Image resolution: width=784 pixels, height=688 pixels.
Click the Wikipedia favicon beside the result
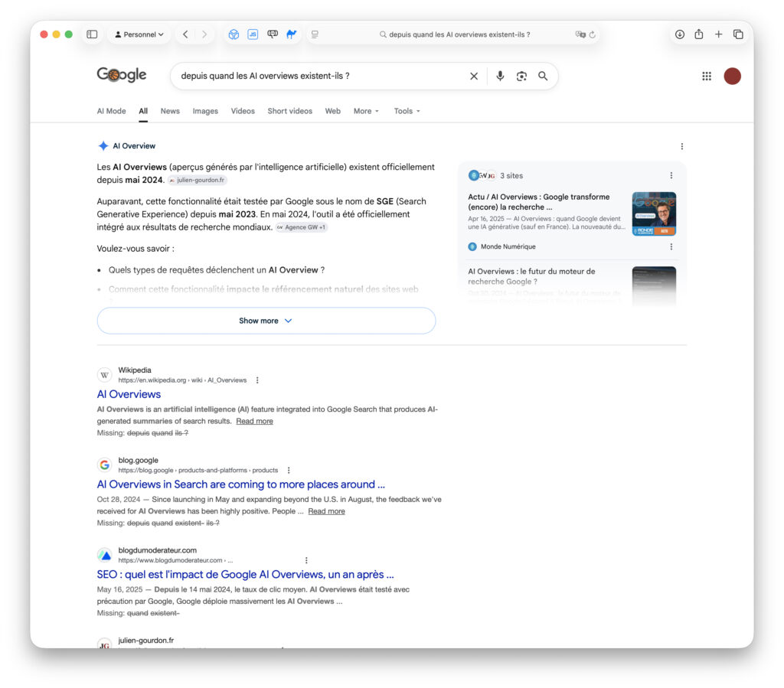tap(104, 375)
